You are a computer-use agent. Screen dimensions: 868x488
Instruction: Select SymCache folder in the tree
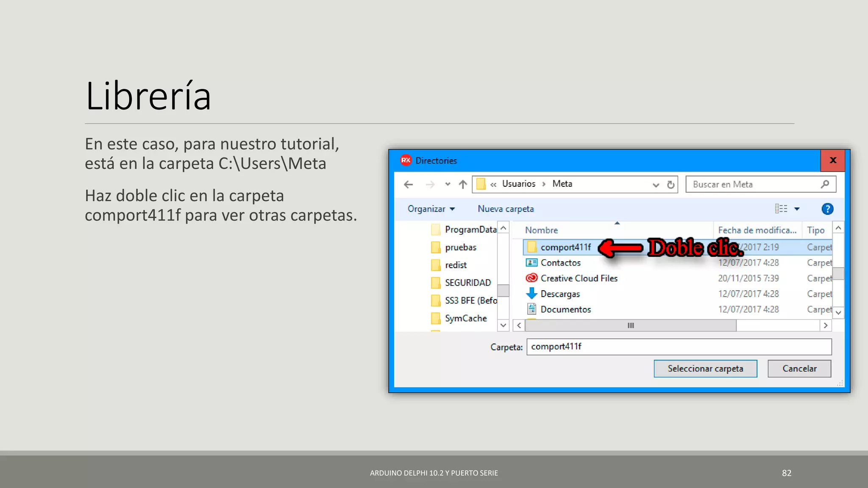click(x=459, y=319)
